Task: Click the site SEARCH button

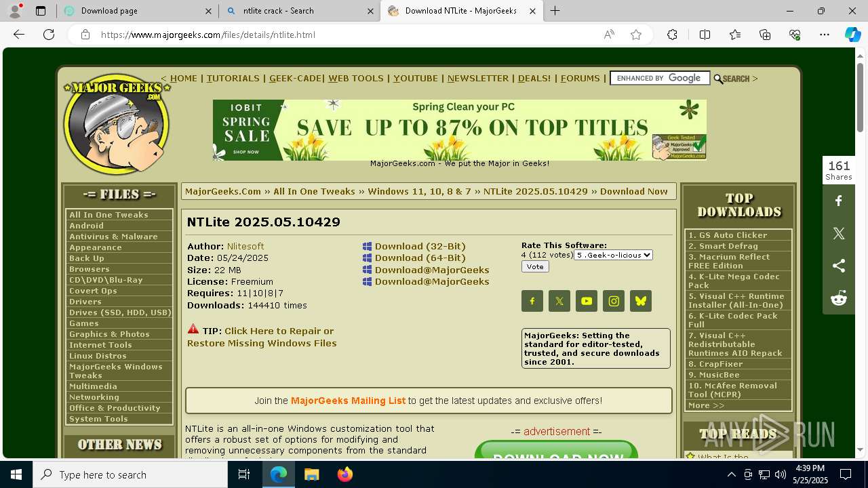Action: [x=732, y=79]
